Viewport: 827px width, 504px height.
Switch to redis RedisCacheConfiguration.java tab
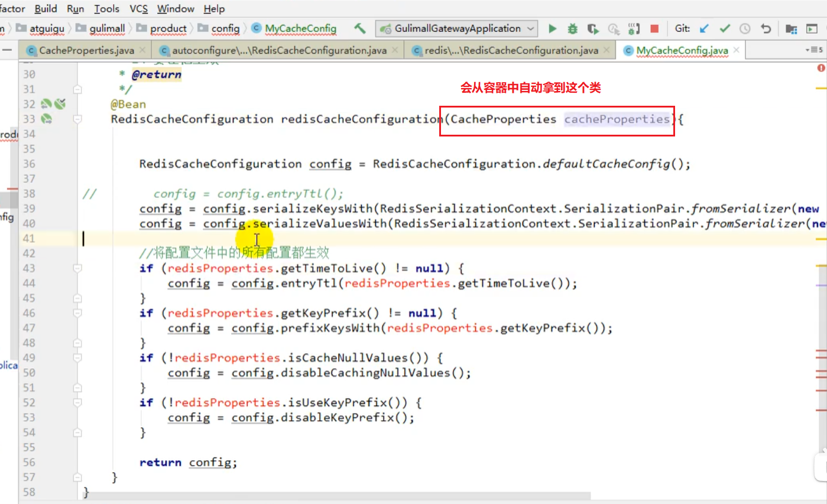[x=510, y=51]
